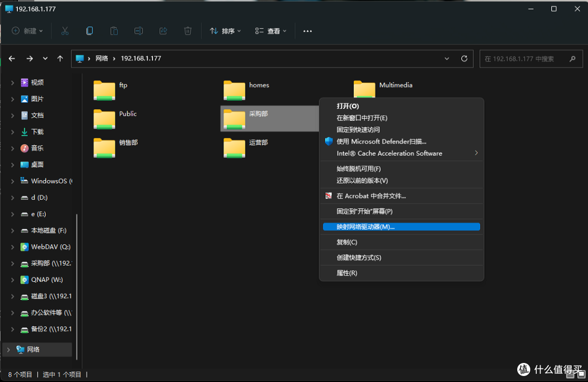Expand 视频 in the sidebar tree
The image size is (588, 382).
click(x=13, y=83)
